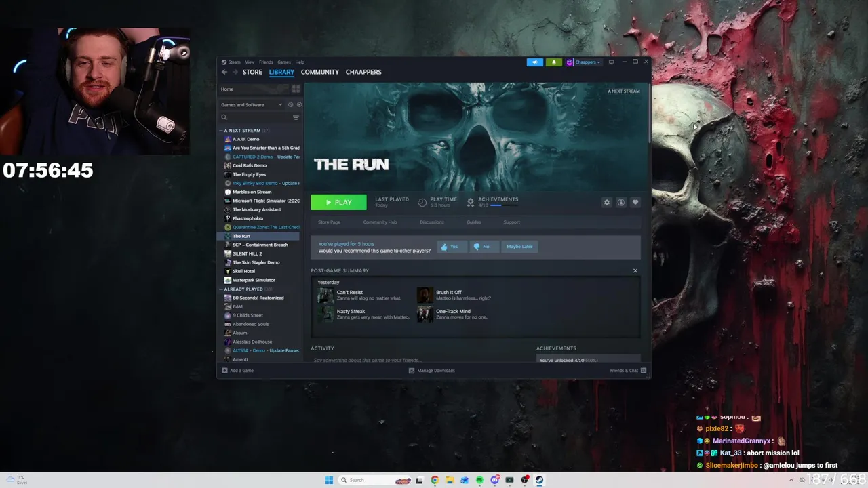Open the green notifications bell
The height and width of the screenshot is (488, 868).
coord(554,62)
